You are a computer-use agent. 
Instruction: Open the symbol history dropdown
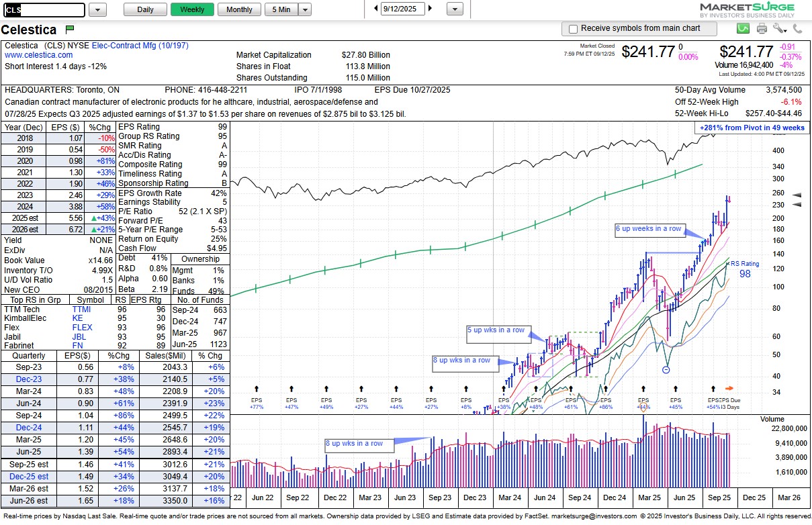97,9
